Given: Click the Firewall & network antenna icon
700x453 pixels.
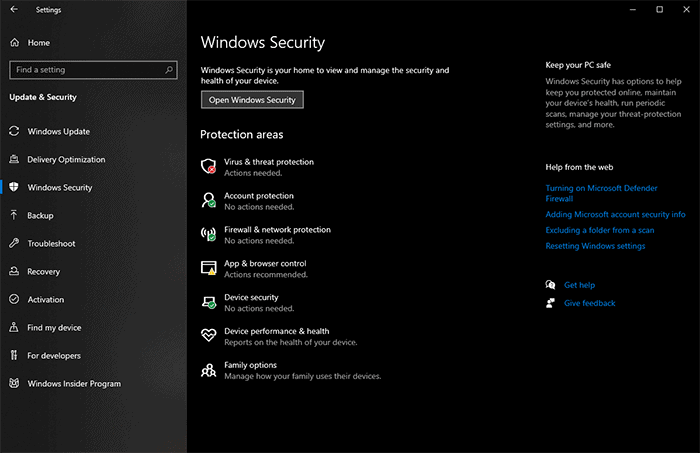Looking at the screenshot, I should (208, 234).
